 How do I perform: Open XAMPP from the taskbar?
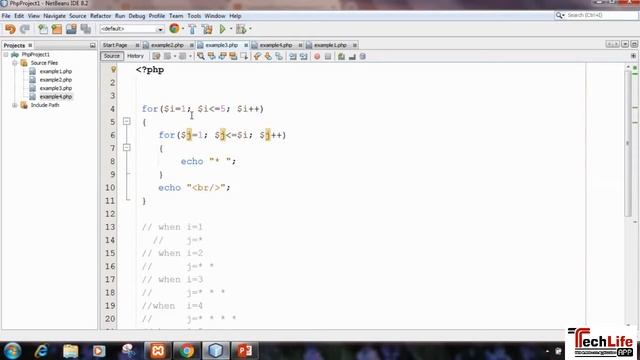pyautogui.click(x=158, y=351)
